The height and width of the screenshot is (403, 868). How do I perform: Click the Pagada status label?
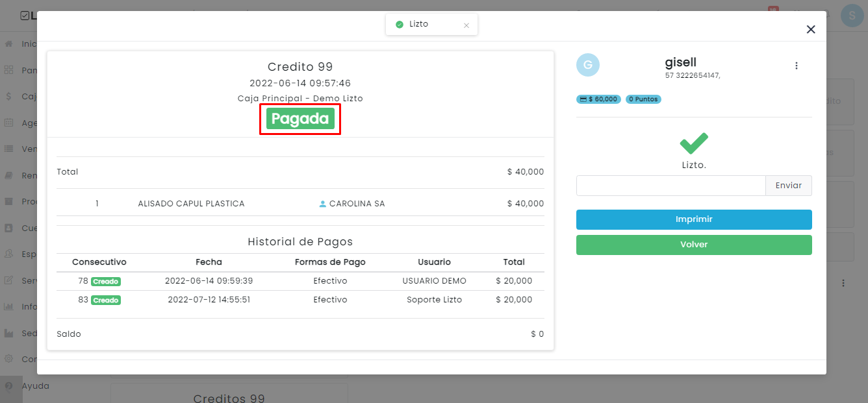tap(300, 119)
